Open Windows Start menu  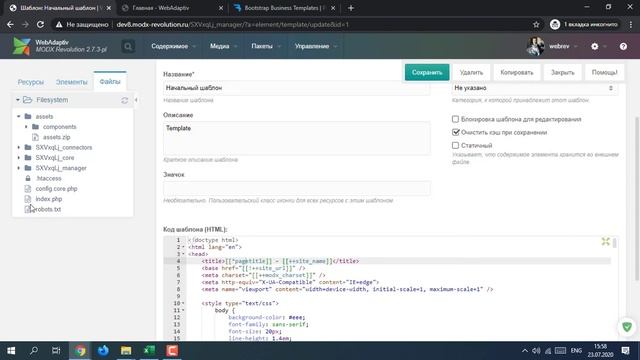[x=11, y=351]
